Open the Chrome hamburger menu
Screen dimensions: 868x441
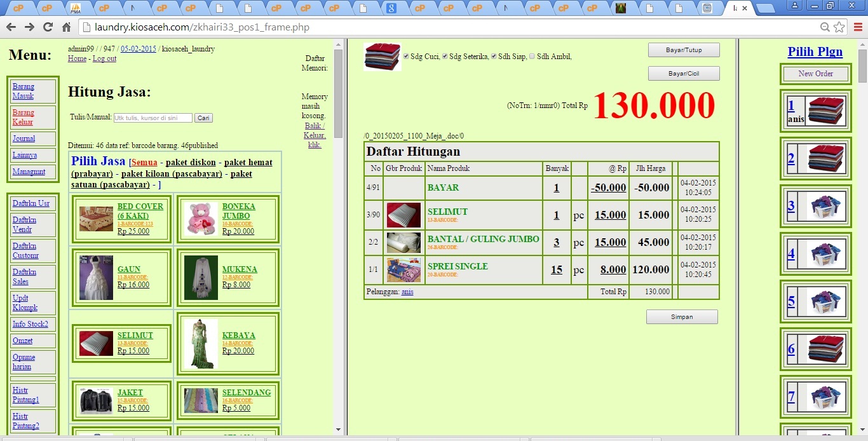(x=858, y=27)
